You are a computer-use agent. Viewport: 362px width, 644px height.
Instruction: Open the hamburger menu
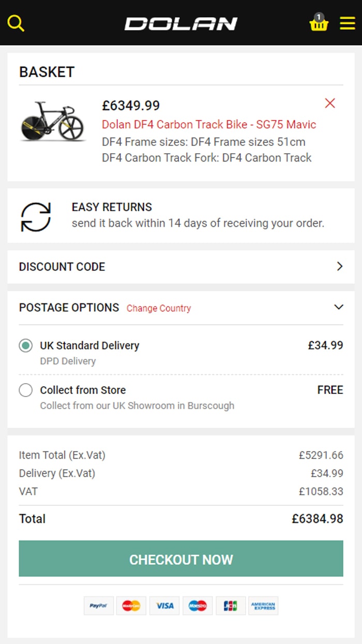point(347,23)
